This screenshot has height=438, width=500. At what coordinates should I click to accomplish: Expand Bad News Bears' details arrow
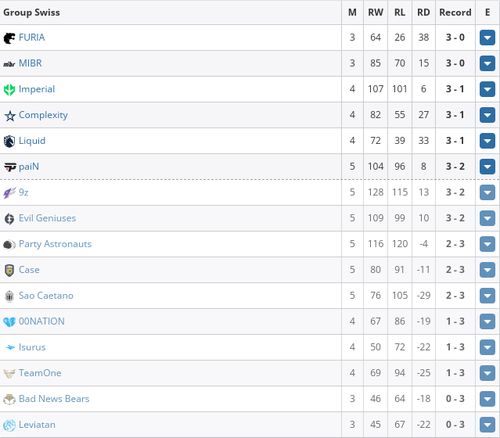click(487, 399)
